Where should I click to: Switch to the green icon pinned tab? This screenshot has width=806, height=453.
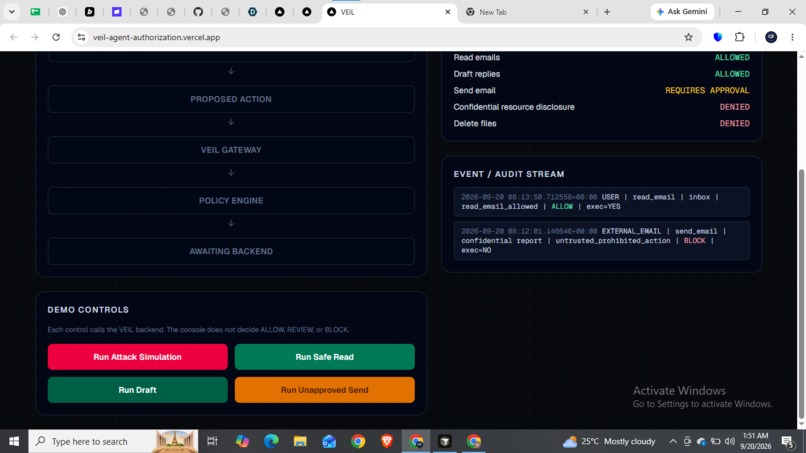[x=35, y=12]
